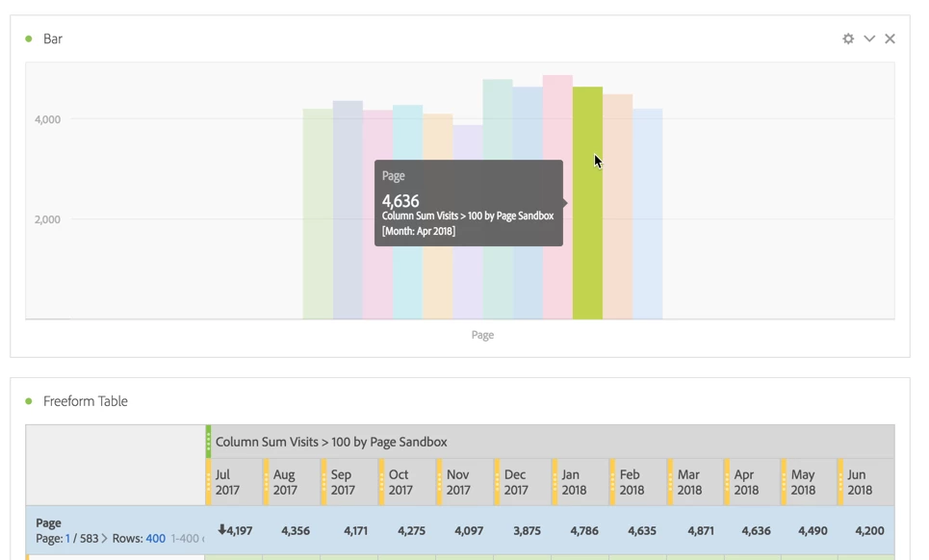The width and height of the screenshot is (929, 560).
Task: Select the Bar panel title
Action: 53,39
